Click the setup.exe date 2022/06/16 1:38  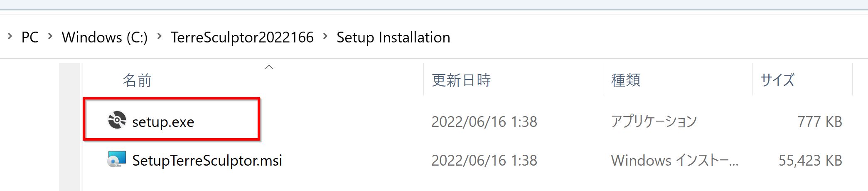pos(484,122)
